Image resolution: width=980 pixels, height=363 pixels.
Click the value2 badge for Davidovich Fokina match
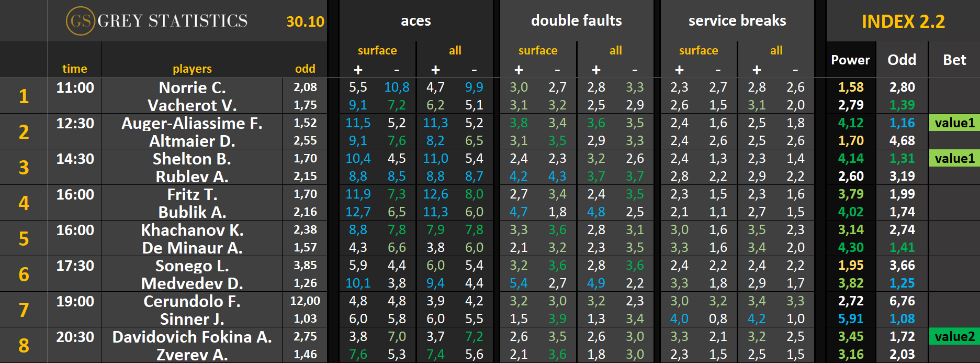(954, 337)
